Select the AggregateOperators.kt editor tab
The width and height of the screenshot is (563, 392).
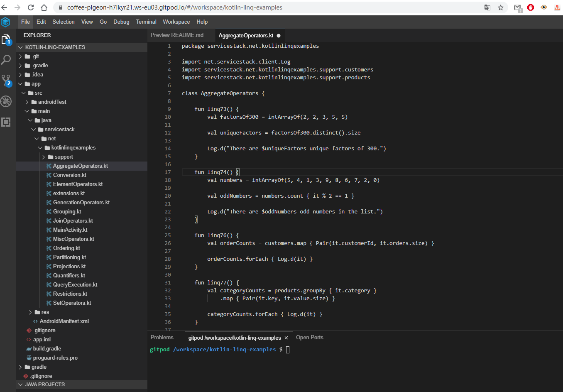pyautogui.click(x=246, y=36)
